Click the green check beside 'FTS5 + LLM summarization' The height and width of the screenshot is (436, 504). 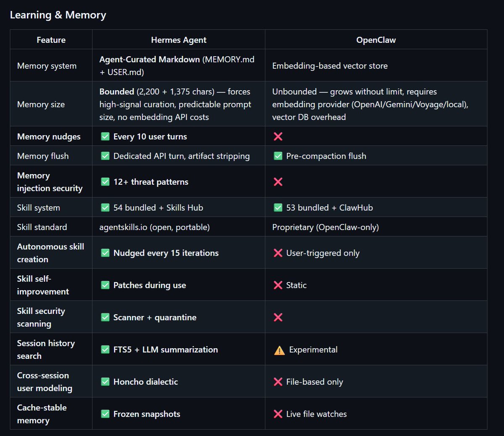point(105,350)
